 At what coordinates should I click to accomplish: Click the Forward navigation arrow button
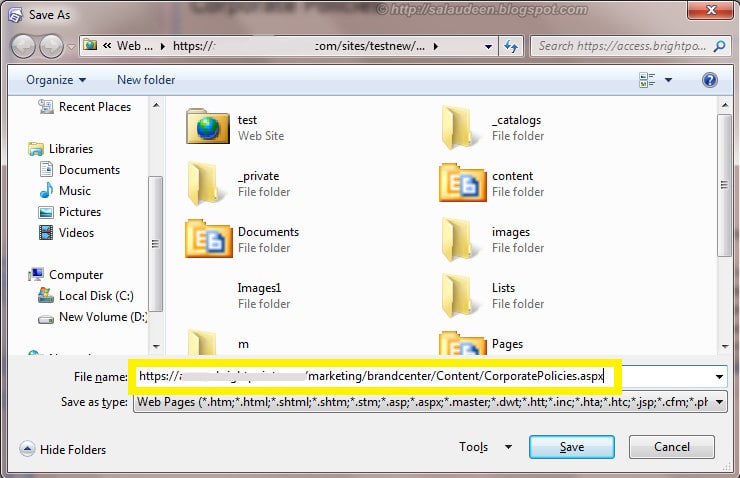click(51, 46)
